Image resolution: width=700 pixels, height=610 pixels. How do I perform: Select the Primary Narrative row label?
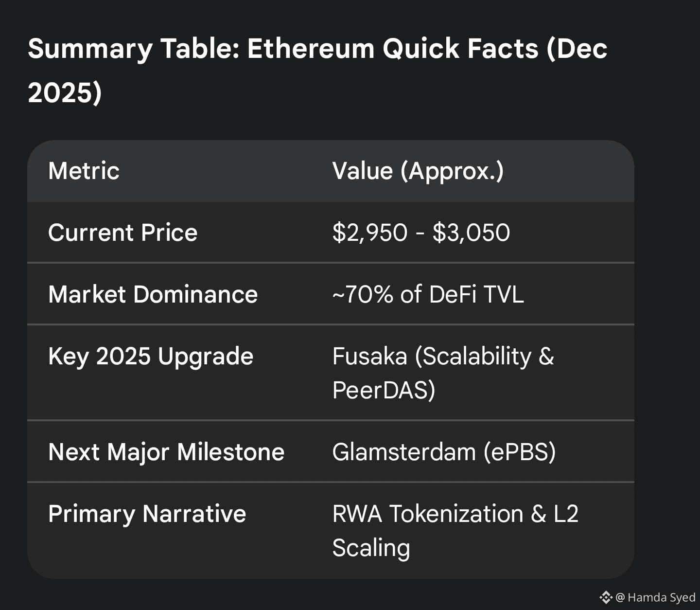click(147, 514)
